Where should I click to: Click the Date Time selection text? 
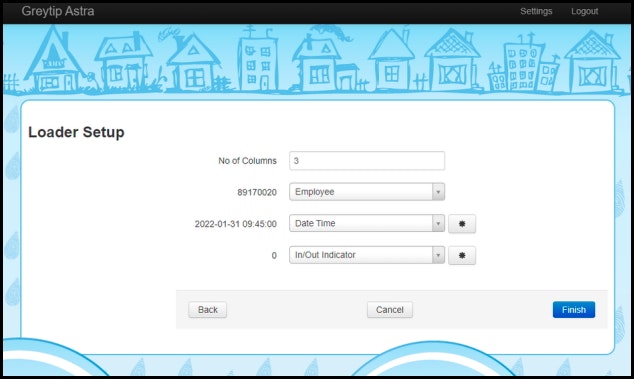click(315, 223)
